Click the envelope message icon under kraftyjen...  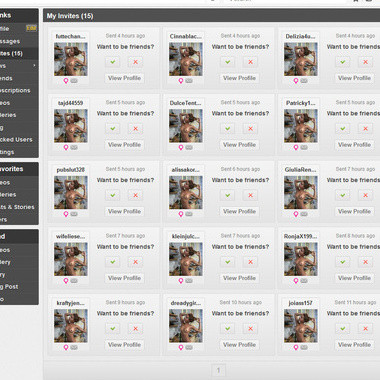click(74, 347)
